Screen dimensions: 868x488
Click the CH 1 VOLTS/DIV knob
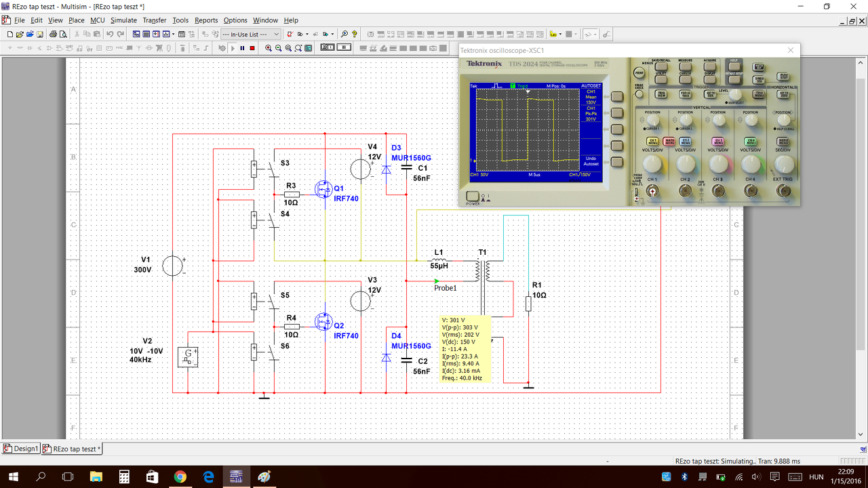(652, 163)
